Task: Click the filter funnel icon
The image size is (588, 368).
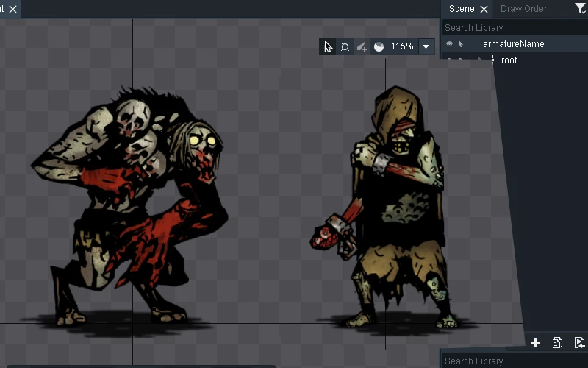Action: click(581, 8)
